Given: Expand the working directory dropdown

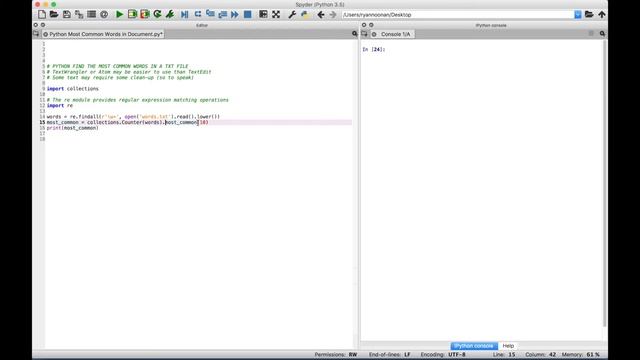Looking at the screenshot, I should [x=578, y=15].
